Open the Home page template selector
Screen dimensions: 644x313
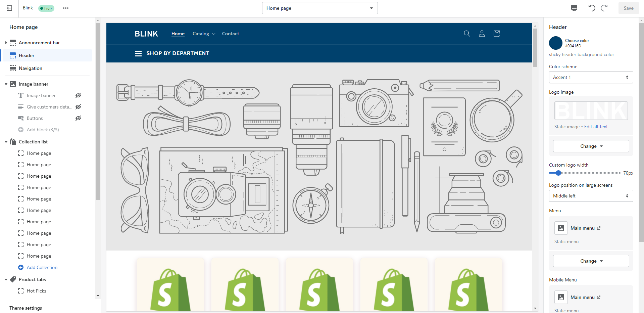pyautogui.click(x=319, y=8)
